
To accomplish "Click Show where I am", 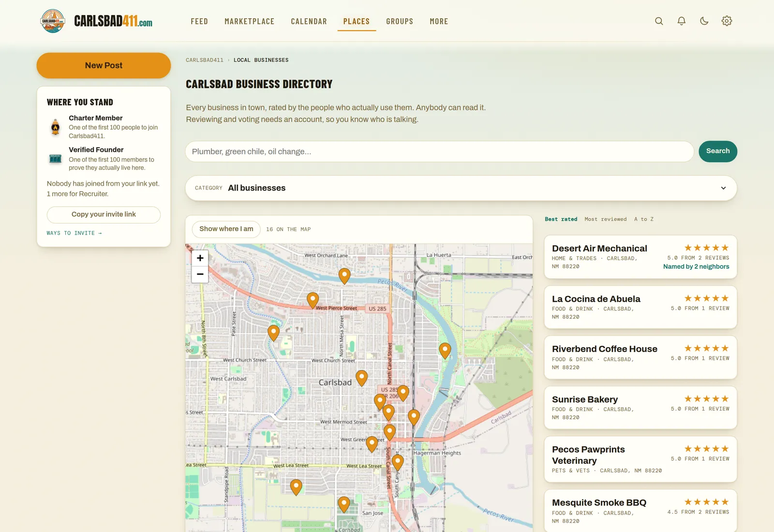I will 226,229.
